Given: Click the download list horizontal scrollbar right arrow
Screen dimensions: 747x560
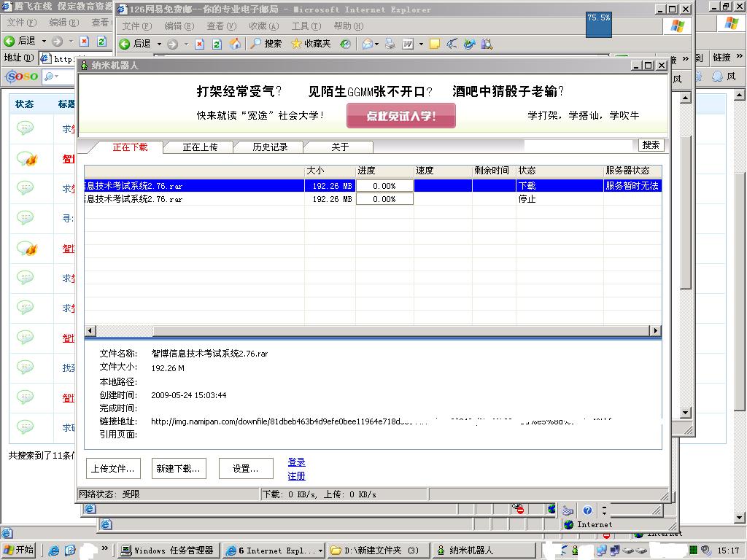Looking at the screenshot, I should click(x=656, y=331).
